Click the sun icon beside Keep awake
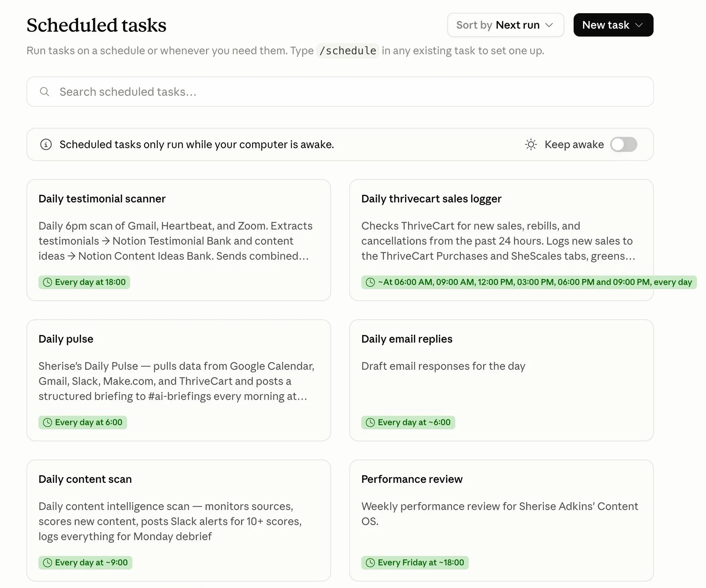The image size is (706, 588). (x=531, y=144)
